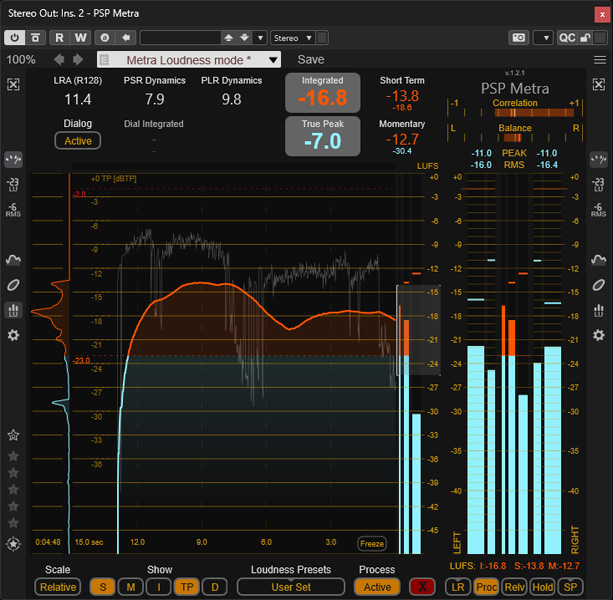Toggle Process Active button
The width and height of the screenshot is (613, 600).
coord(377,587)
